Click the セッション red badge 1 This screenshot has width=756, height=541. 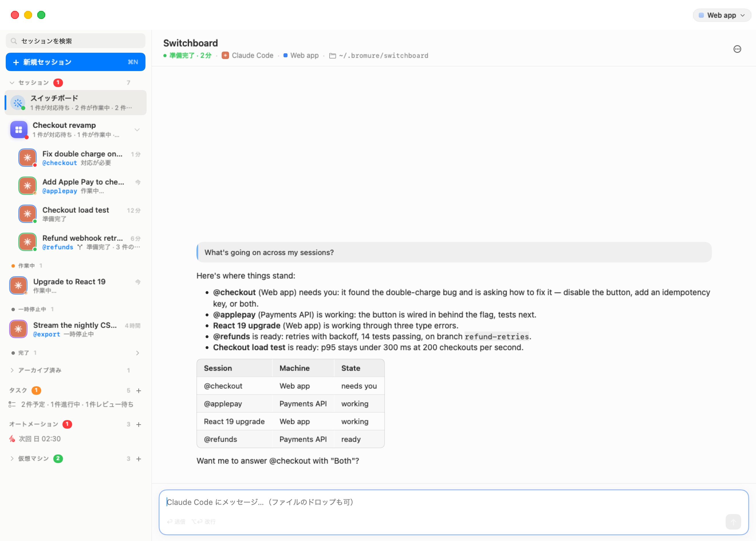click(x=58, y=82)
